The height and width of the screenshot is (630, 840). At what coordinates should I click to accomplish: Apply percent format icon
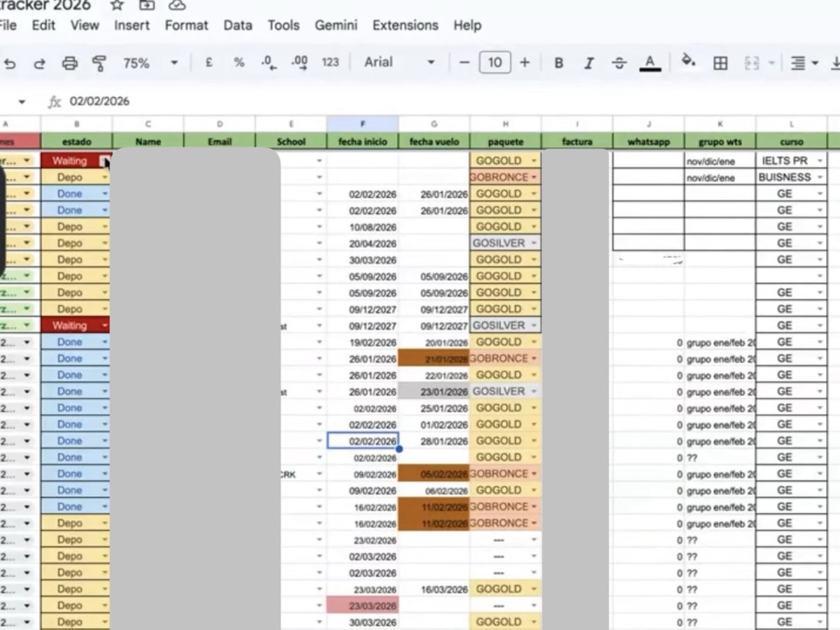[239, 63]
